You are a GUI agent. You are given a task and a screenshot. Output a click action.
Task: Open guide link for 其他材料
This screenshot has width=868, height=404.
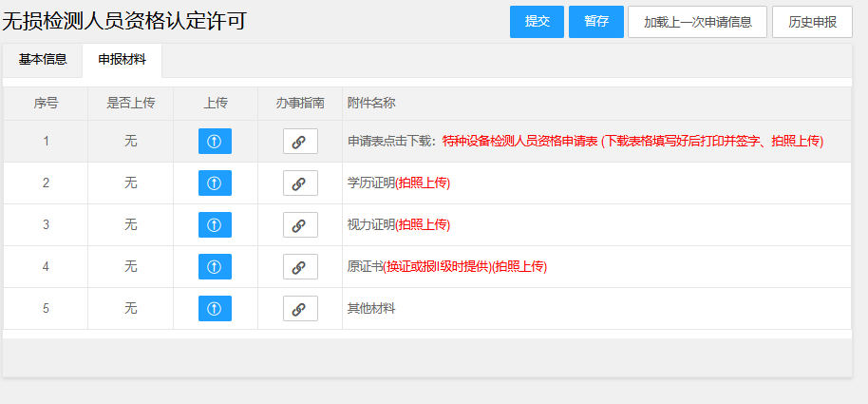(300, 308)
